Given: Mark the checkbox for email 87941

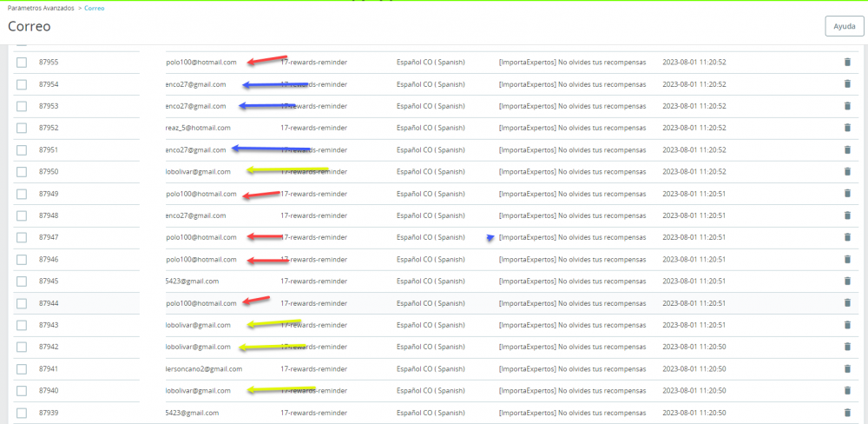Looking at the screenshot, I should (x=22, y=369).
